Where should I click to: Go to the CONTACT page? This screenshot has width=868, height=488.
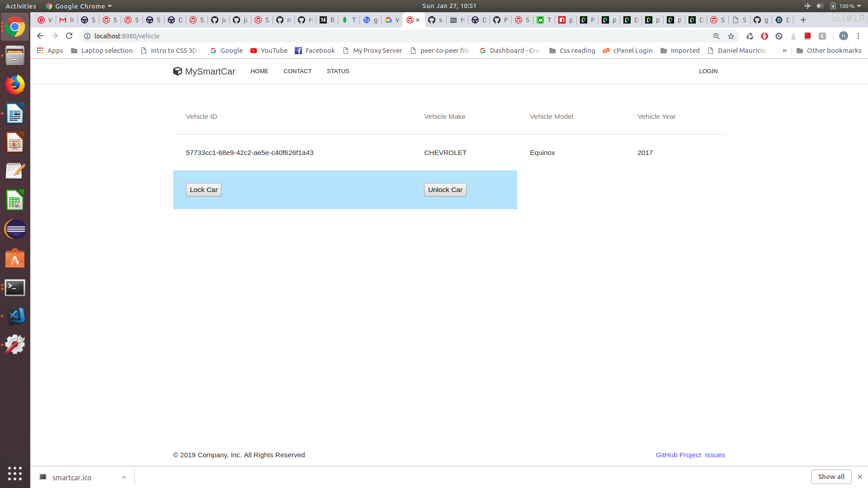[x=297, y=71]
